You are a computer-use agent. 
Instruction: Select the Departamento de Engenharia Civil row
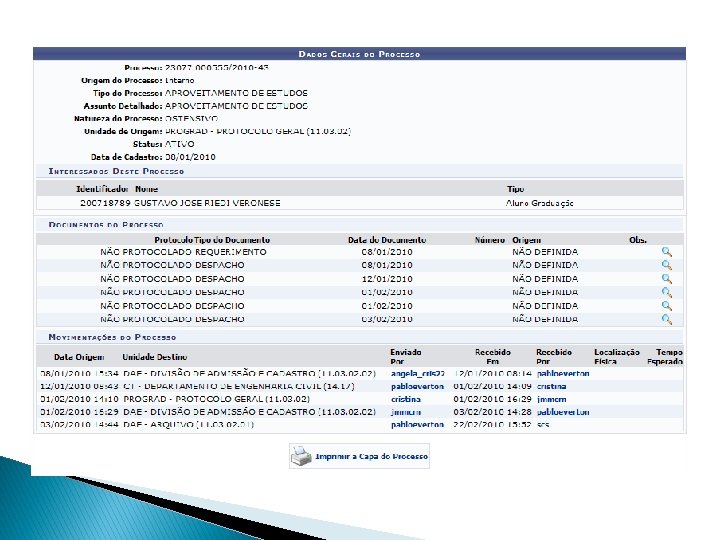pyautogui.click(x=360, y=387)
